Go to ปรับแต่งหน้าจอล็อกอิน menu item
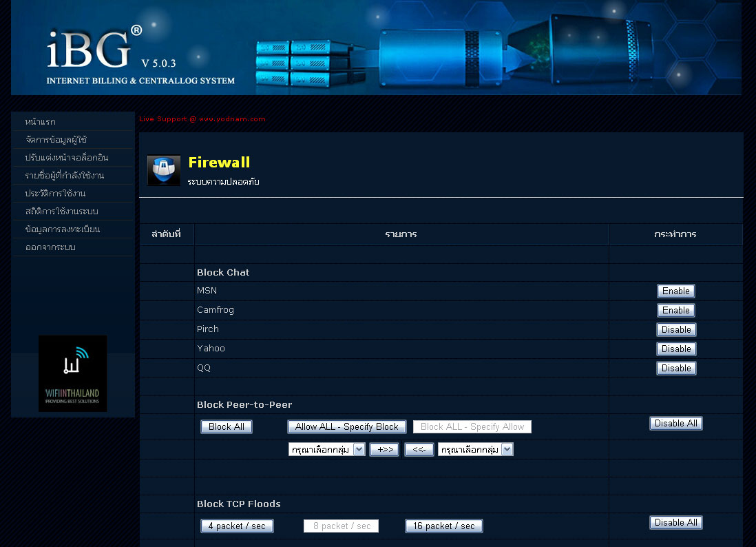The width and height of the screenshot is (756, 547). point(67,157)
